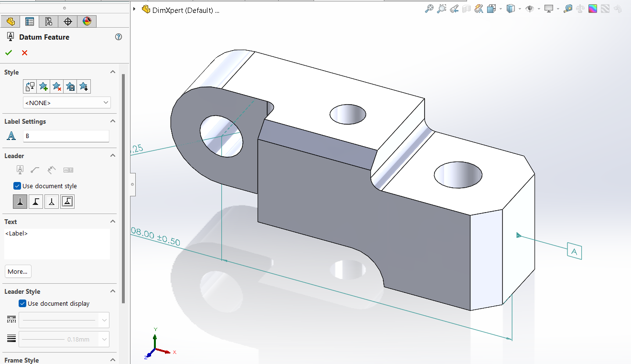Click the datum label B text field
The width and height of the screenshot is (631, 364).
(x=66, y=136)
